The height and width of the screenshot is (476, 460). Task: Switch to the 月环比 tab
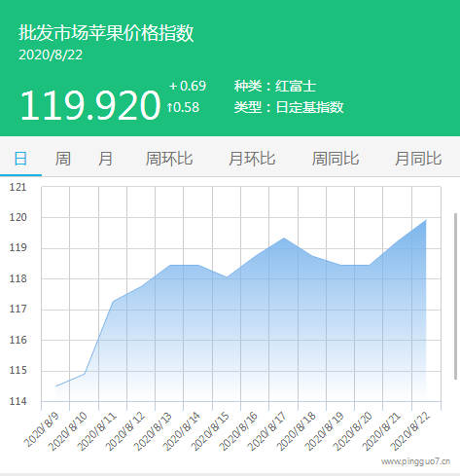pyautogui.click(x=252, y=159)
